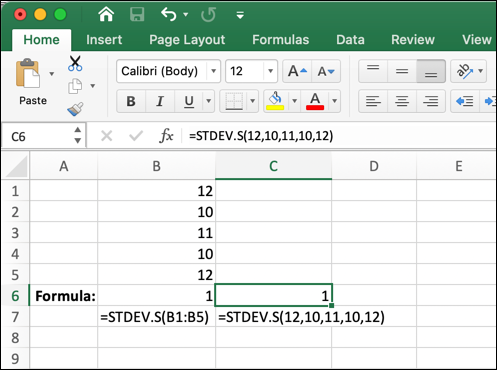This screenshot has height=370, width=497.
Task: Align text left
Action: (373, 101)
